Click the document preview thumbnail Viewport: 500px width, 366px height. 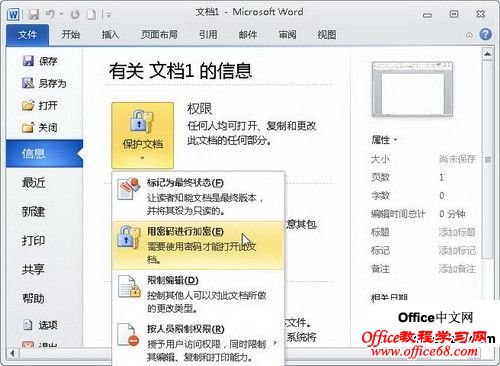click(412, 89)
